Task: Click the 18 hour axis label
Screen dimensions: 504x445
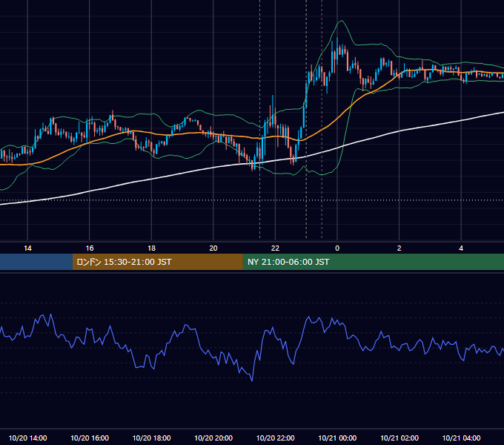Action: coord(151,248)
